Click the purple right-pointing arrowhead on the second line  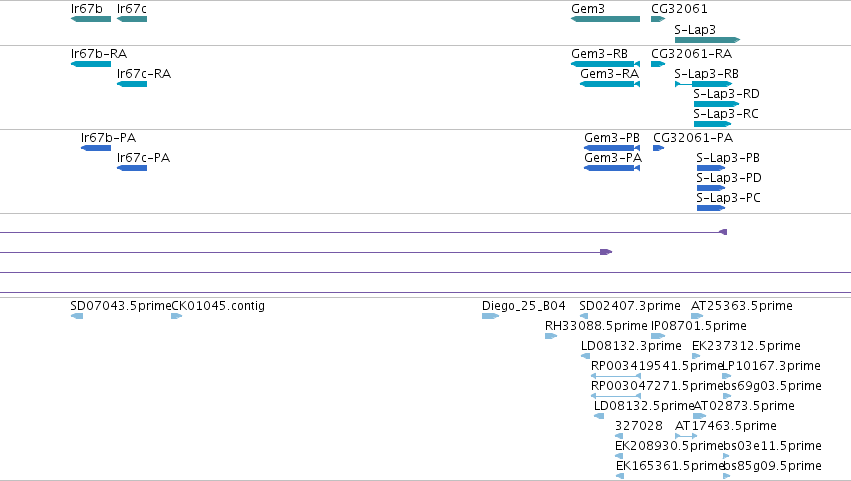(606, 252)
